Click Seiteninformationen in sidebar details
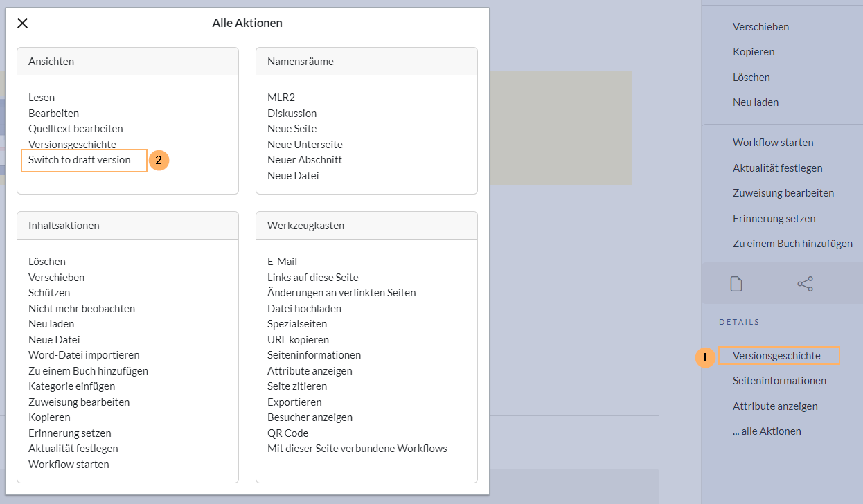 (x=779, y=381)
